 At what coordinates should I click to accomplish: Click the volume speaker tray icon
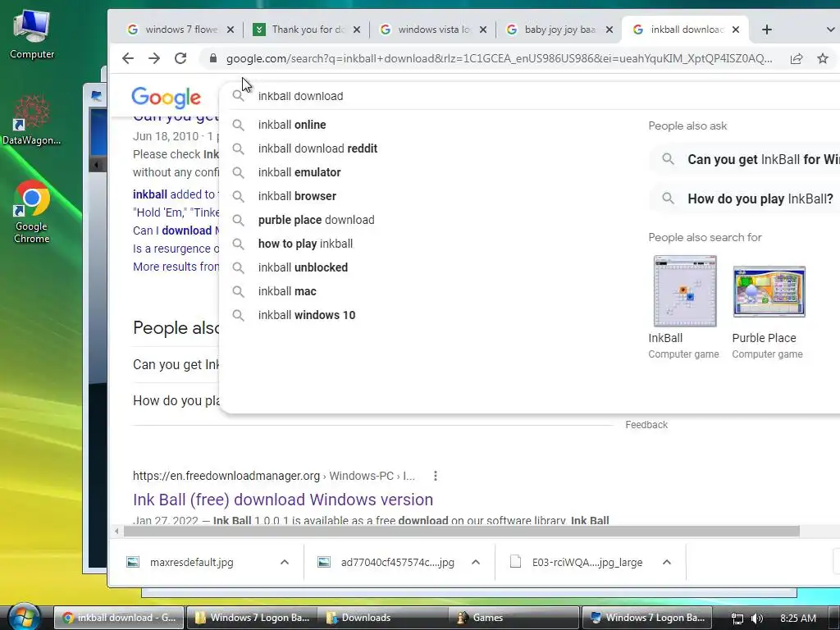[x=756, y=619]
